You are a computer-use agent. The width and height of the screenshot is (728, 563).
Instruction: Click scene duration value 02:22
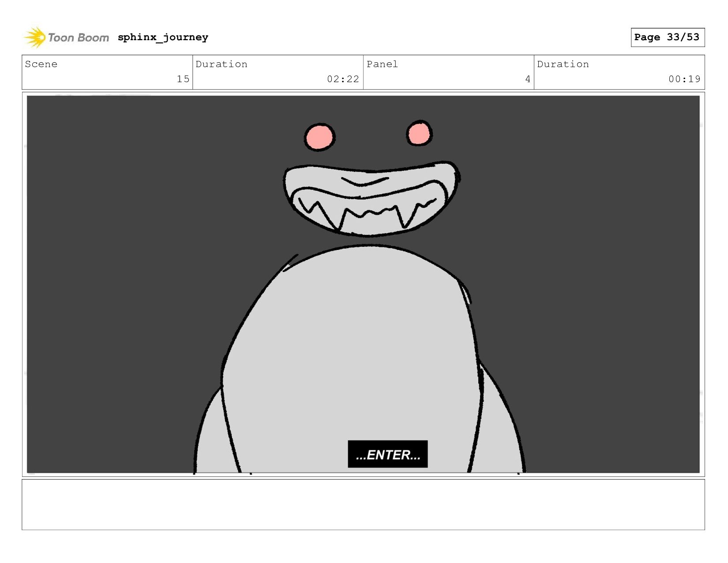click(x=343, y=79)
